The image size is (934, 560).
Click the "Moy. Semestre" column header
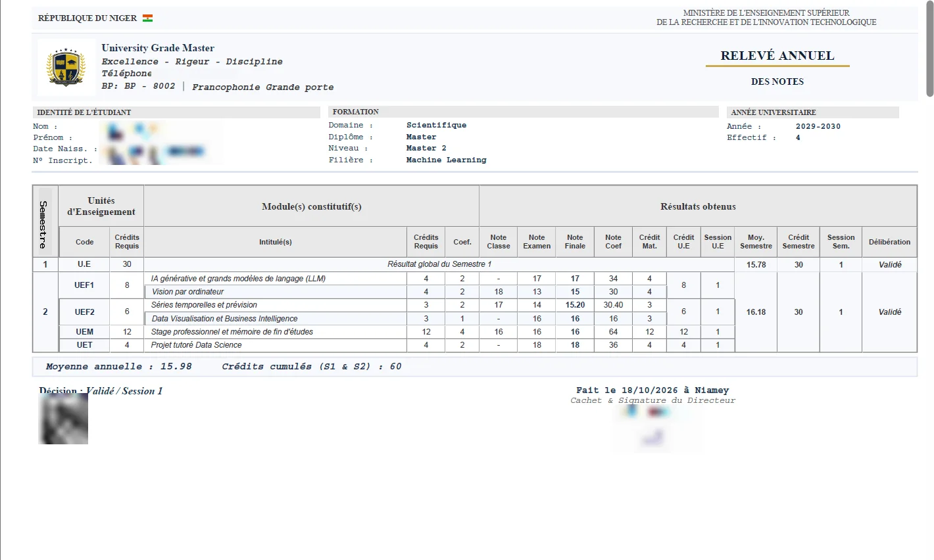tap(756, 242)
